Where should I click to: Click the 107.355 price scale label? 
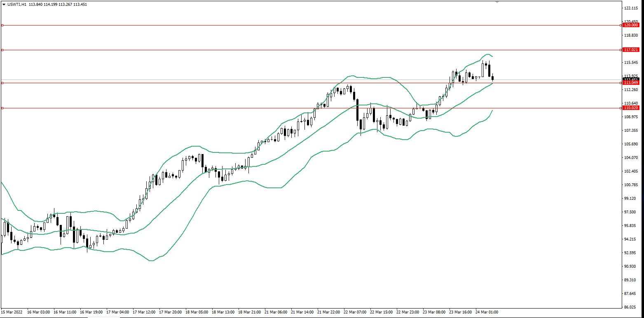tap(631, 131)
